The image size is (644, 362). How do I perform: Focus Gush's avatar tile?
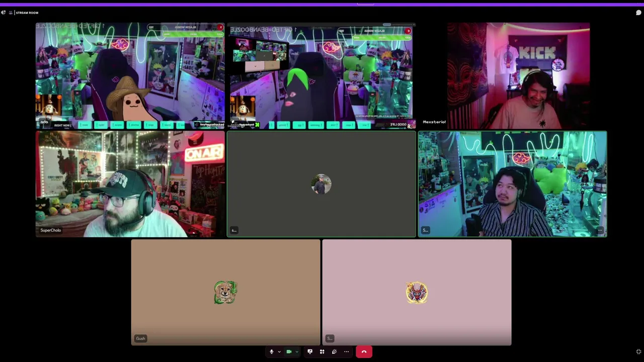[x=225, y=292]
